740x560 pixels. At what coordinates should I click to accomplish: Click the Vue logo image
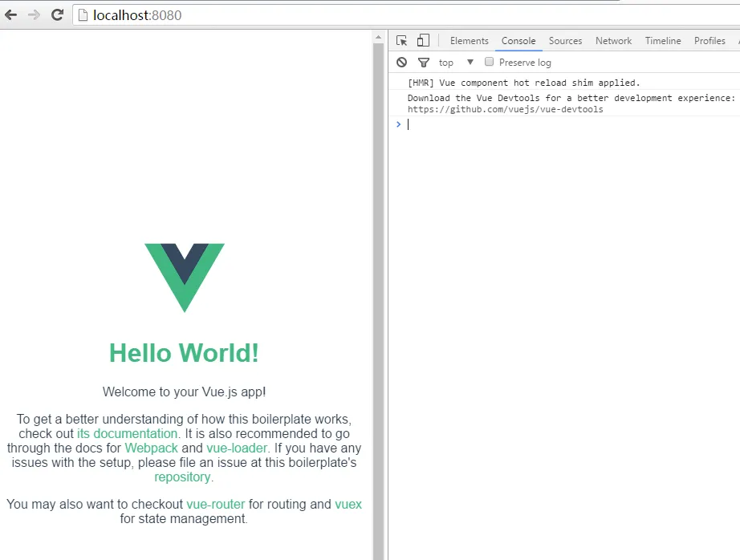click(x=185, y=278)
